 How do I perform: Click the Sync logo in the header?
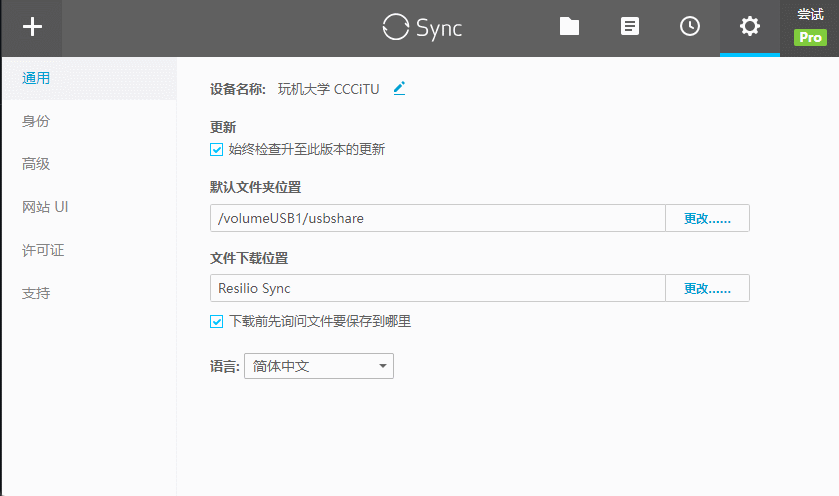click(422, 27)
